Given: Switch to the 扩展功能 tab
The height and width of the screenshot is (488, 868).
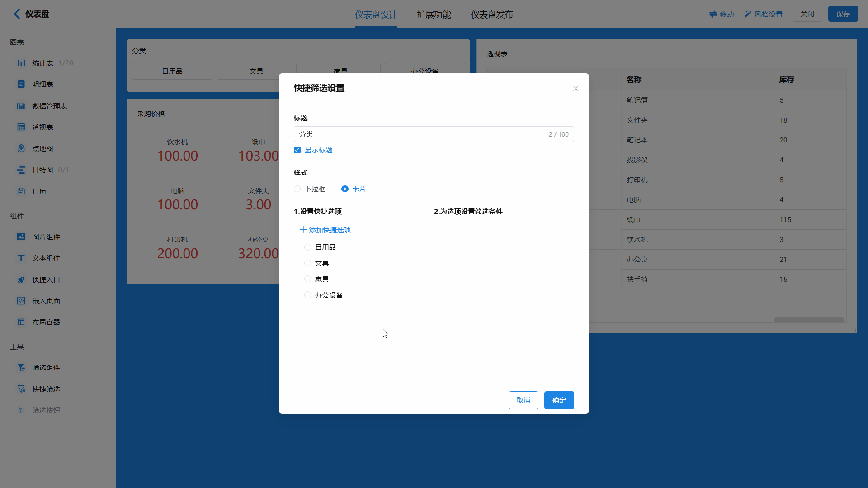Looking at the screenshot, I should [x=434, y=14].
